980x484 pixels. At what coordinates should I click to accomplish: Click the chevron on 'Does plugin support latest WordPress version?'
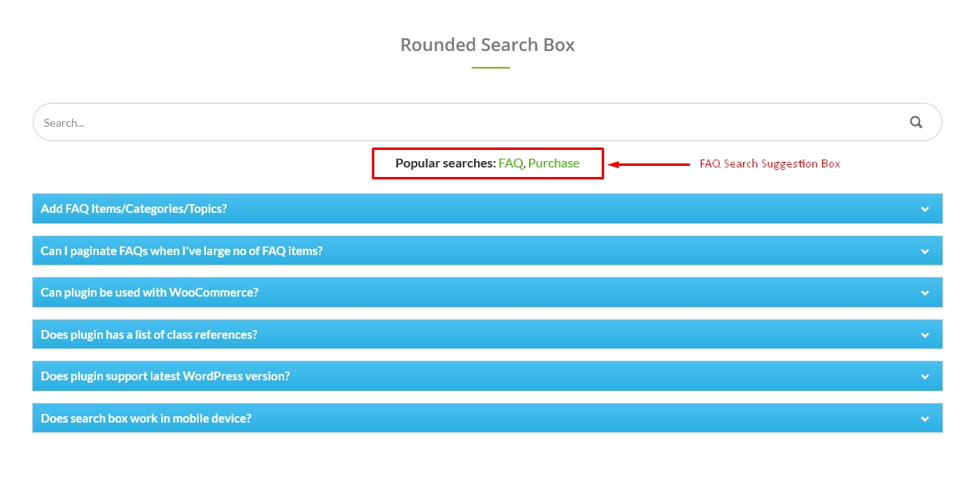point(925,376)
